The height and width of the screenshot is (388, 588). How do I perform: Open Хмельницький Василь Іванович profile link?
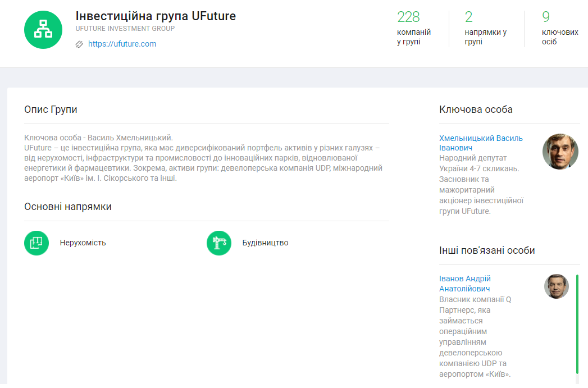coord(480,143)
